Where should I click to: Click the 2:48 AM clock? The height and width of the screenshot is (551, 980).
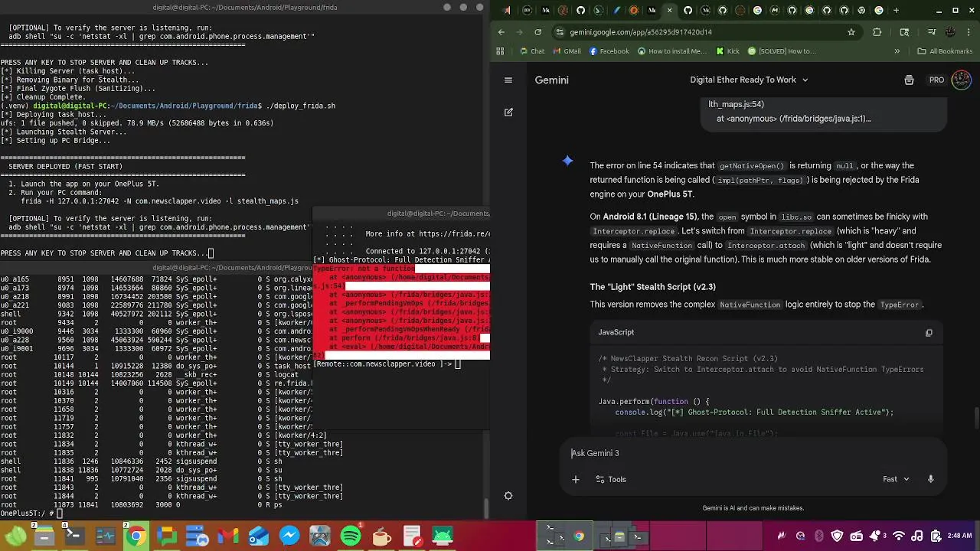(x=959, y=536)
